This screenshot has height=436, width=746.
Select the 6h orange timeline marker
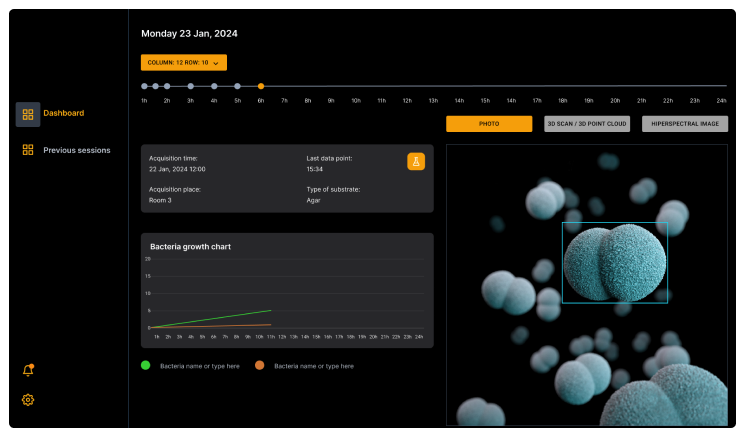pos(260,86)
